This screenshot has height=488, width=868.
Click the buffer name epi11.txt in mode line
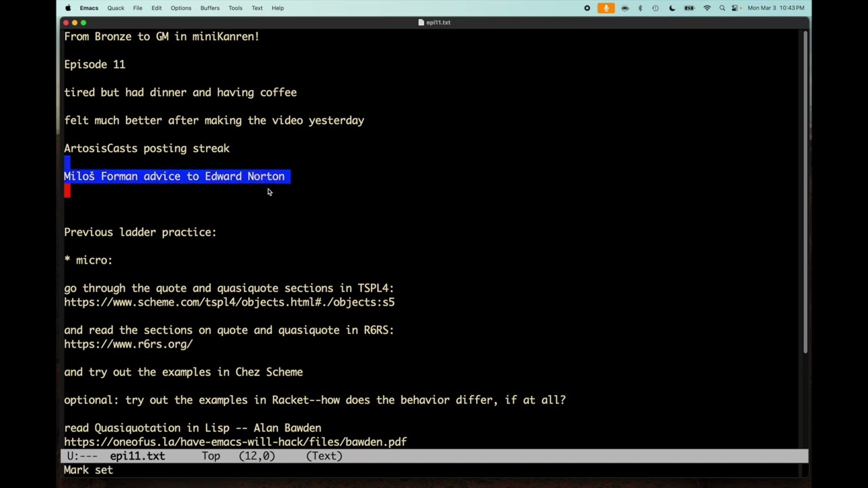pyautogui.click(x=138, y=456)
